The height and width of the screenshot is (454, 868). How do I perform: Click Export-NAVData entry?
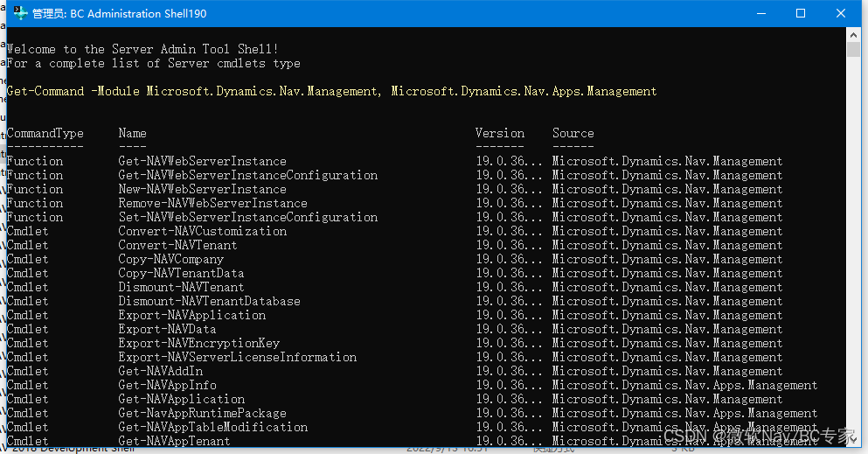pyautogui.click(x=167, y=330)
